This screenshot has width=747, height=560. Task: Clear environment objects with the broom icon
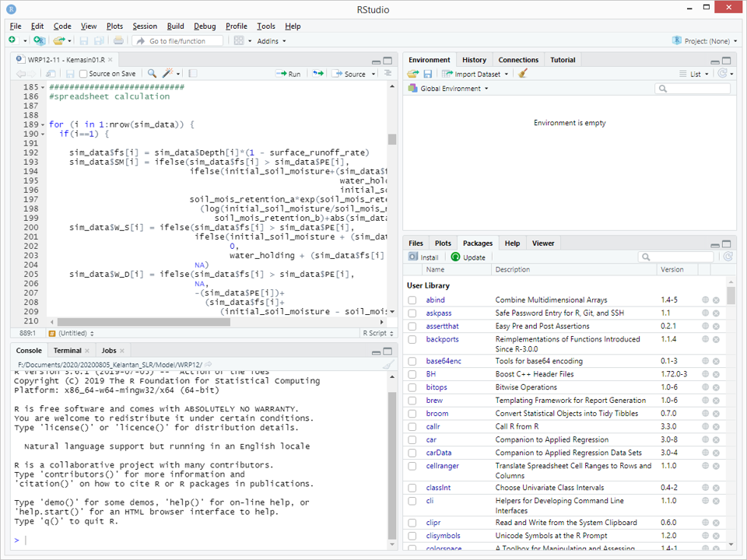523,73
